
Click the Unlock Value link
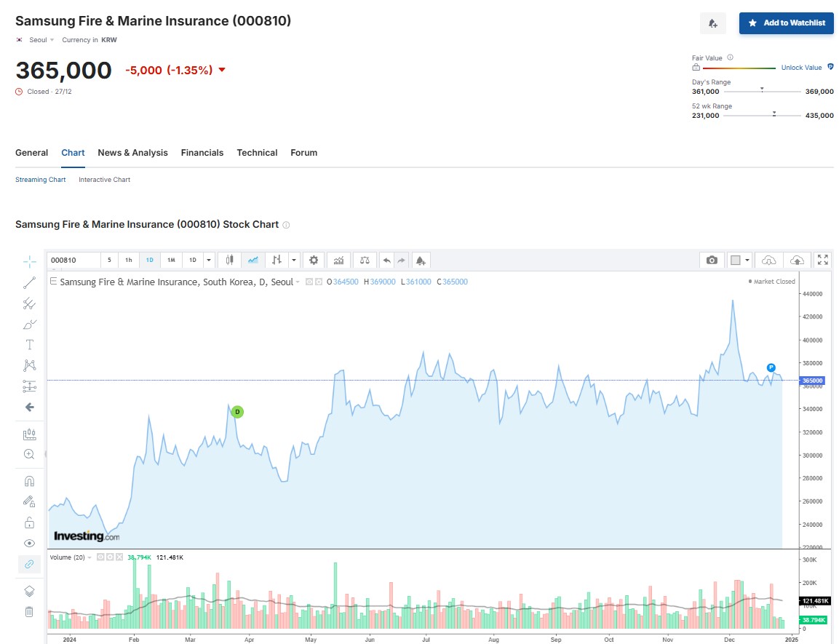[x=802, y=68]
